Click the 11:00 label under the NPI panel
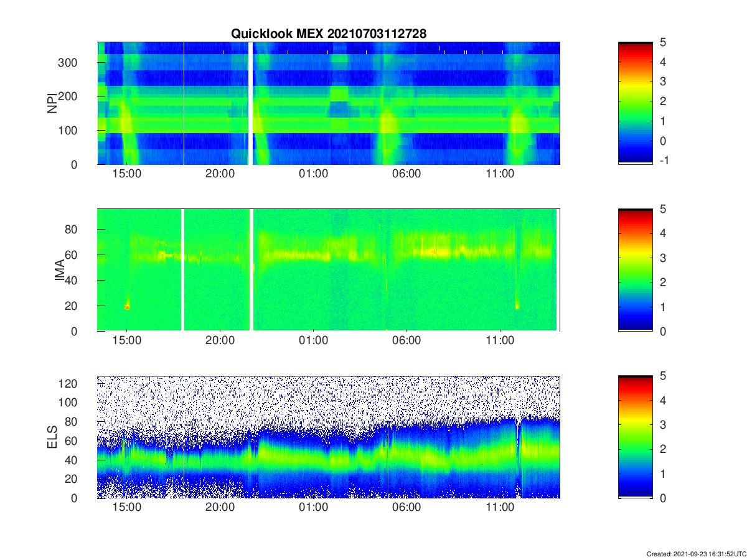Viewport: 747px width, 560px height. pos(500,175)
